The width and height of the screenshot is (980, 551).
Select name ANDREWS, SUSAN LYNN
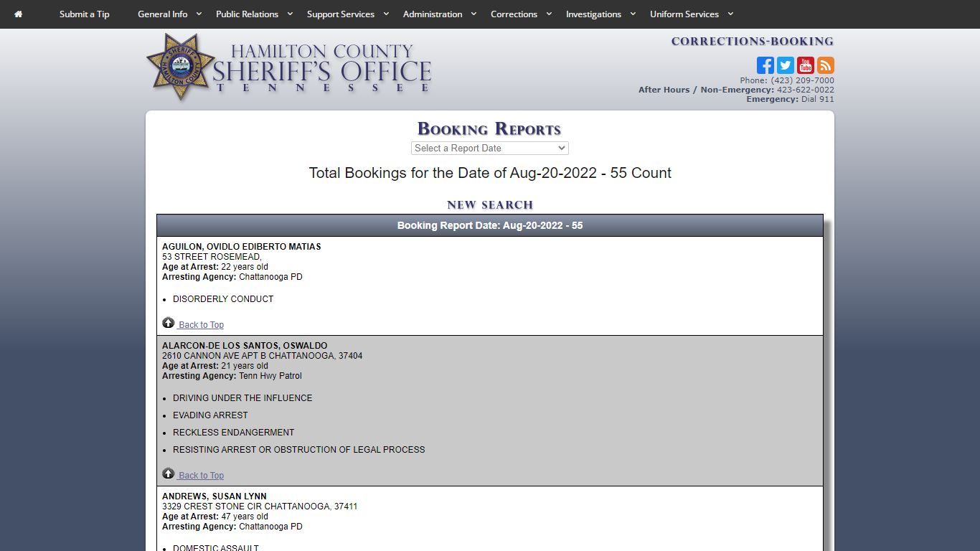click(215, 496)
